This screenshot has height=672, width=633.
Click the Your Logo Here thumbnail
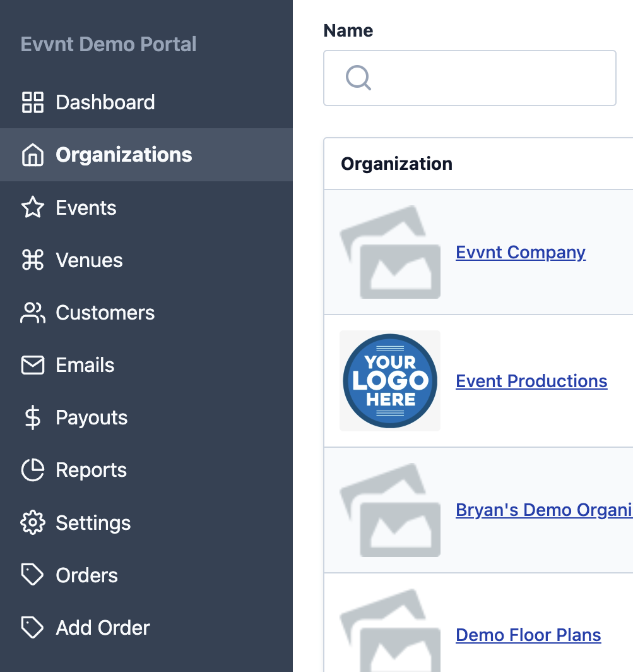click(390, 381)
